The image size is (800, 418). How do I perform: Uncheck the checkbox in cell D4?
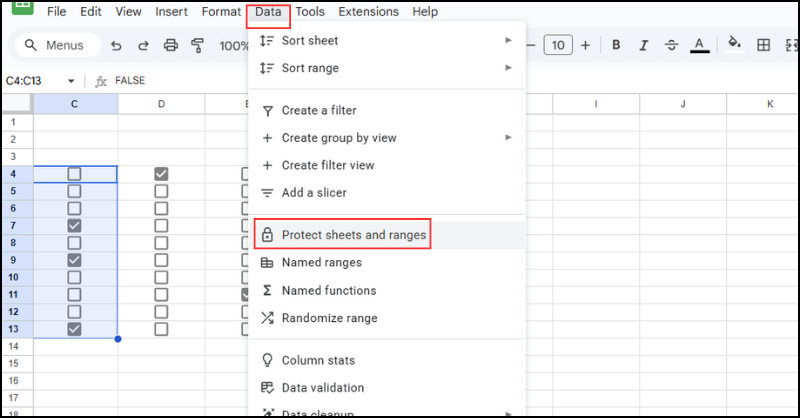coord(161,174)
